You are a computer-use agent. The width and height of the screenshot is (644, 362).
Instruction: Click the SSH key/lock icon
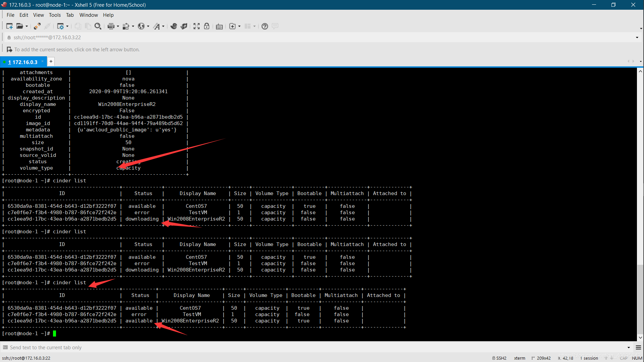(207, 26)
